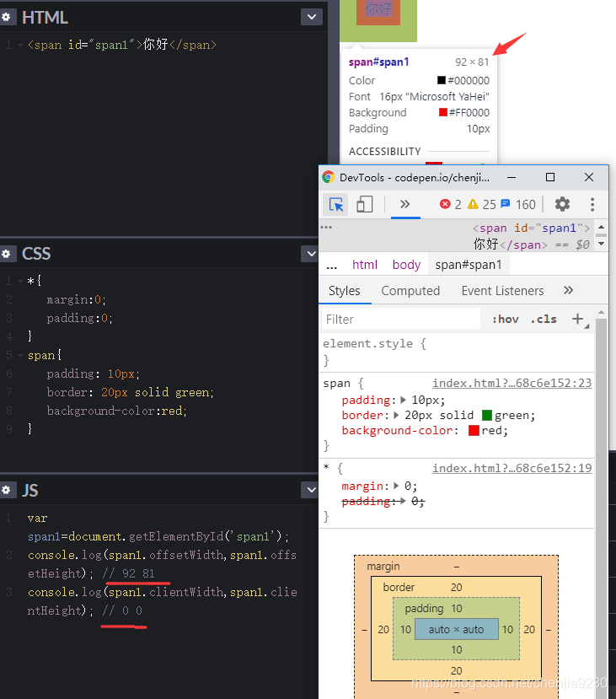Click the yellow warning count icon

473,204
